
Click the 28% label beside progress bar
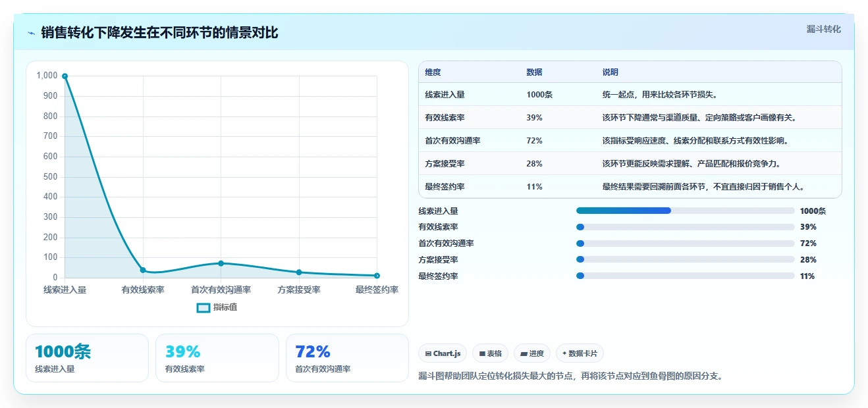(808, 260)
